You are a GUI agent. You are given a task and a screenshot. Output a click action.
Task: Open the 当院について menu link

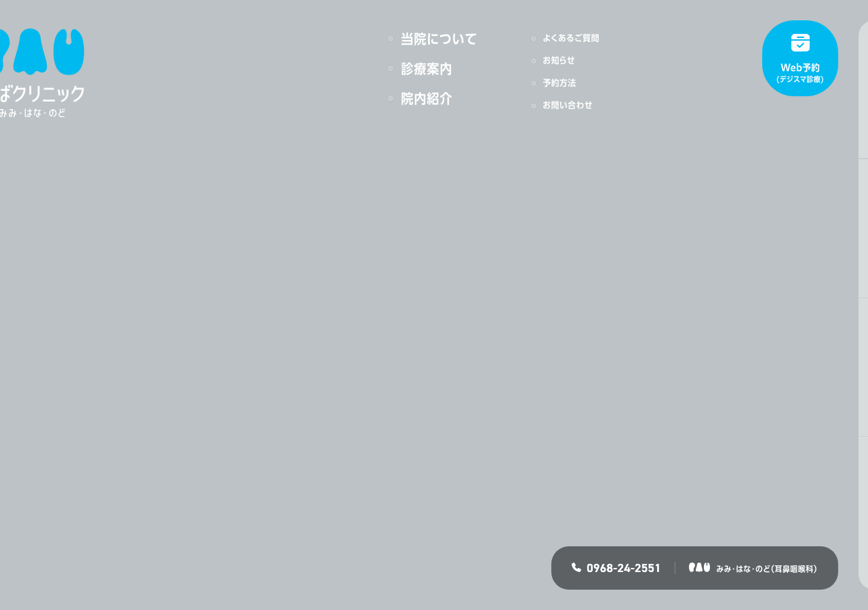(439, 39)
